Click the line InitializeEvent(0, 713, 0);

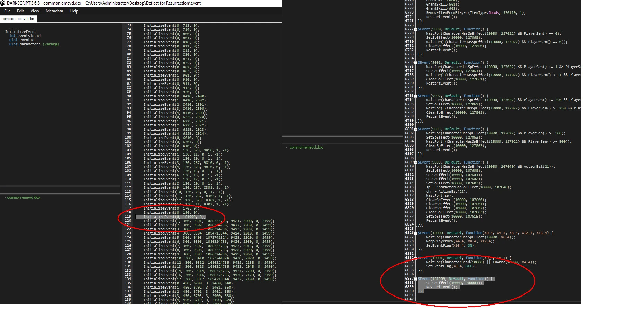pyautogui.click(x=171, y=25)
